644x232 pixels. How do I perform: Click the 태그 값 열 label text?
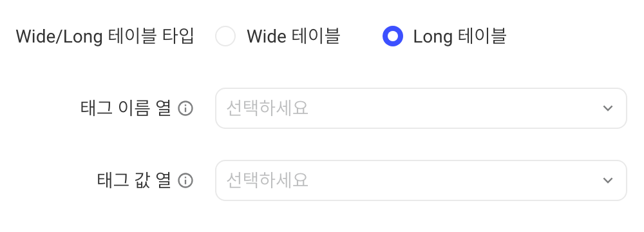[134, 180]
